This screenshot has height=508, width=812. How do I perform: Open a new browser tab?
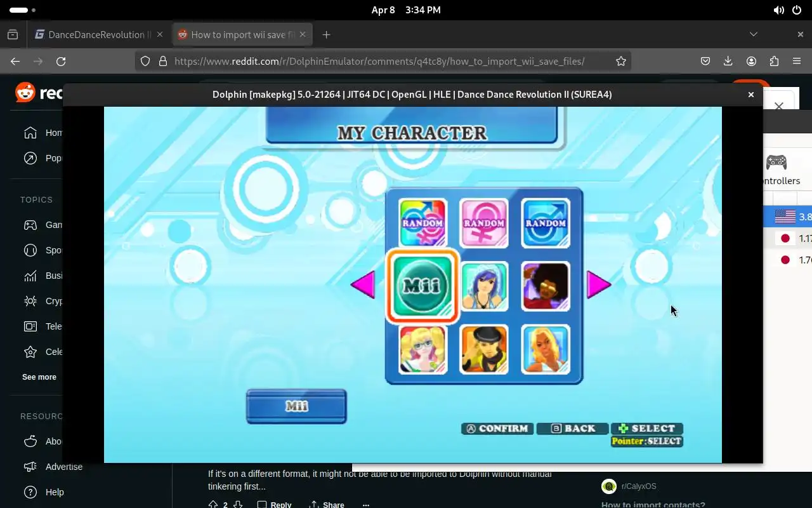pyautogui.click(x=326, y=35)
